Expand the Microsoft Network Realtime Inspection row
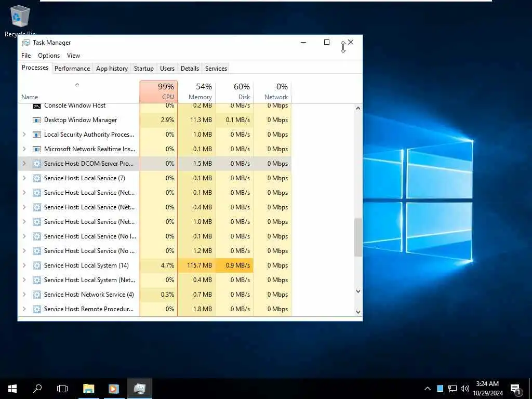532x399 pixels. coord(24,149)
